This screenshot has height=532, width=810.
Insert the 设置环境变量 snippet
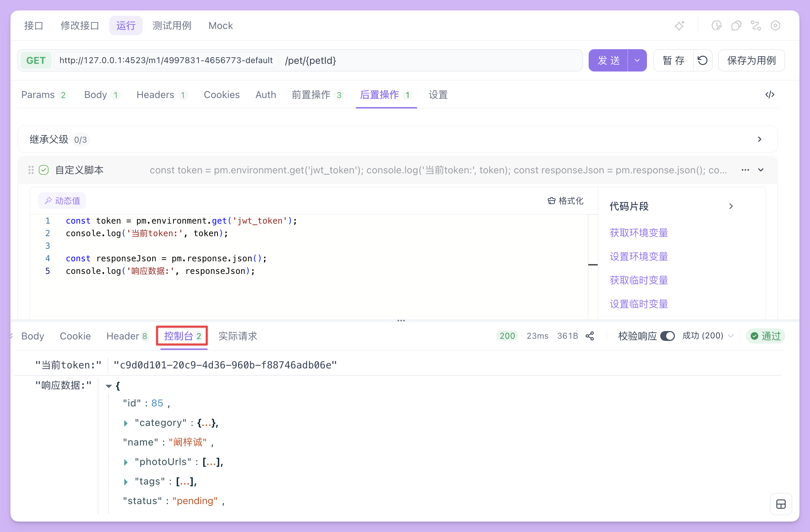point(639,256)
